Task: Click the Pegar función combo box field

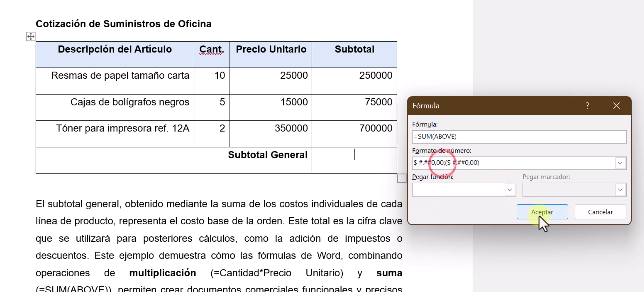Action: coord(458,190)
